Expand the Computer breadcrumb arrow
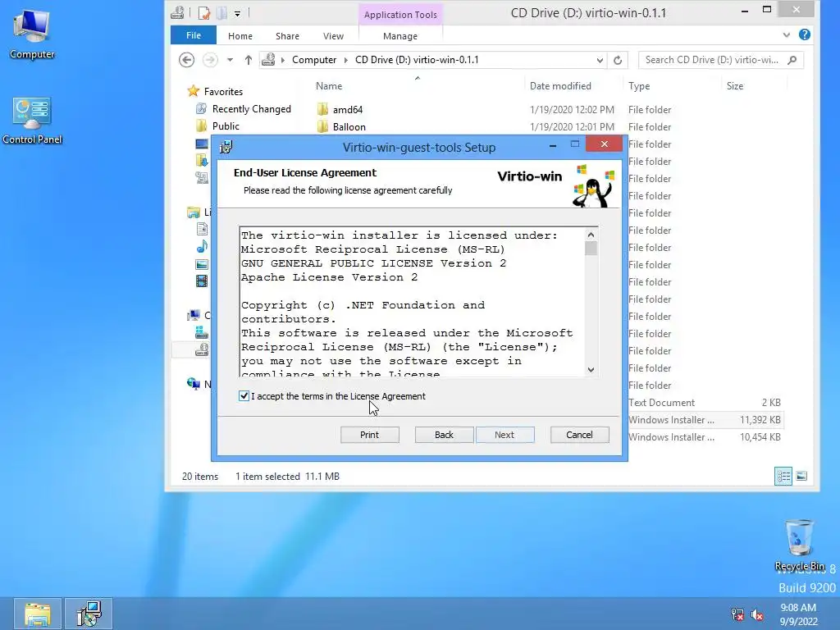 pos(346,60)
